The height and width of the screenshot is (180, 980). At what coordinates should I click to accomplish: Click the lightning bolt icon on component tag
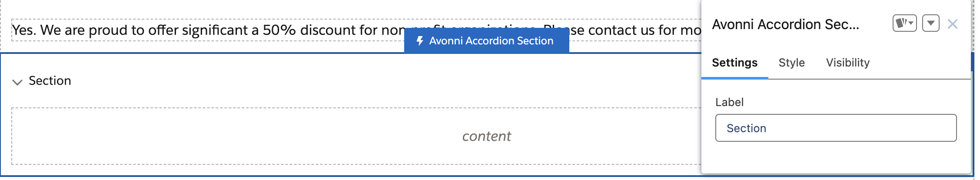(x=420, y=41)
